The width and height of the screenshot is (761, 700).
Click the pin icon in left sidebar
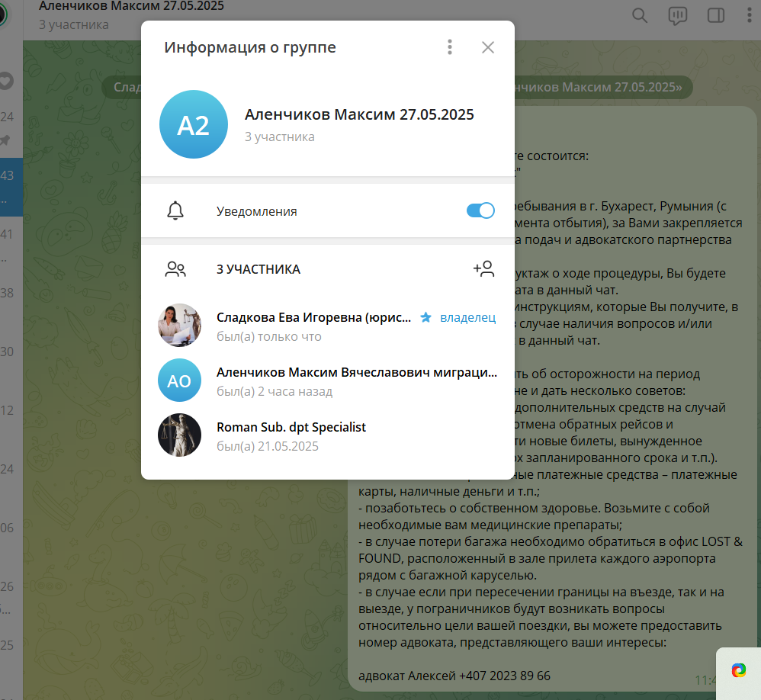tap(5, 141)
